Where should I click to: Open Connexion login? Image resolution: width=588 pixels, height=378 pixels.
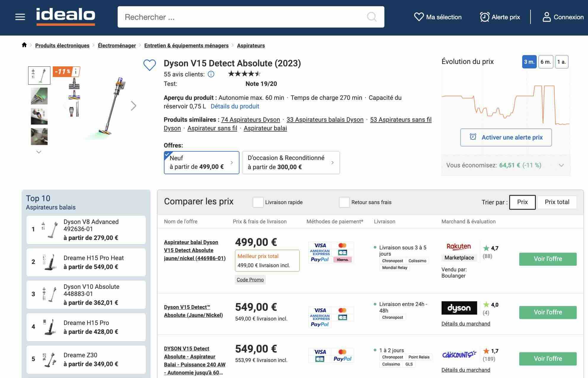[x=563, y=17]
